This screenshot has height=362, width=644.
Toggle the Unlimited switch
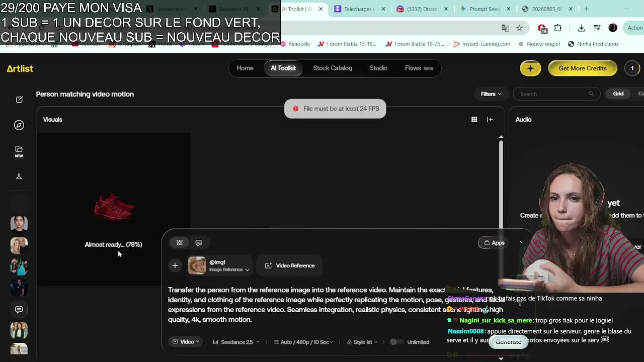(x=396, y=342)
